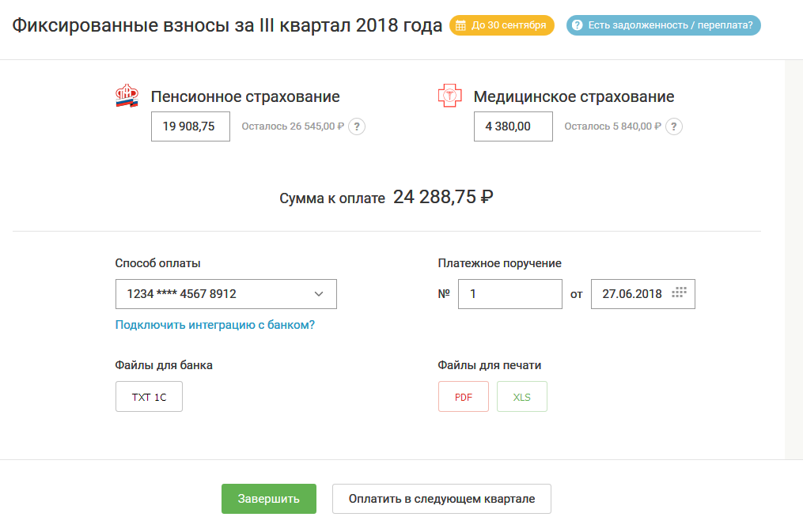Viewport: 803px width, 532px height.
Task: Download the TXT 1C bank file
Action: tap(149, 397)
